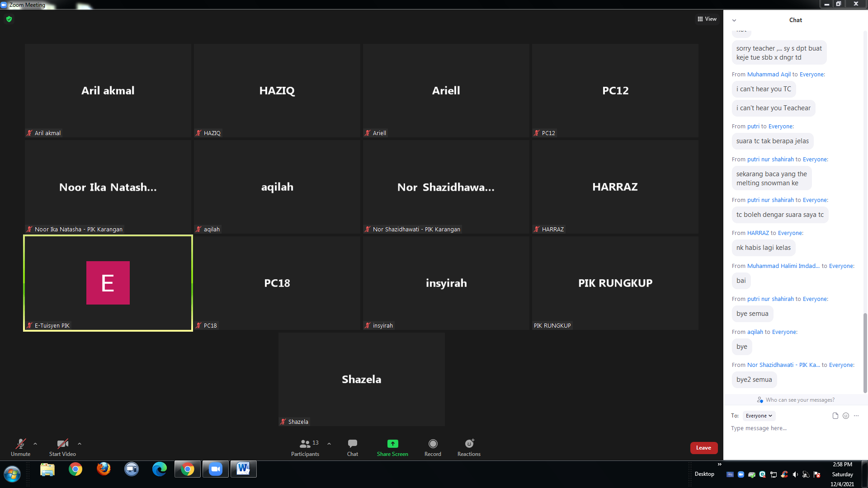Collapse the Chat panel with the chevron
Image resolution: width=868 pixels, height=488 pixels.
734,20
